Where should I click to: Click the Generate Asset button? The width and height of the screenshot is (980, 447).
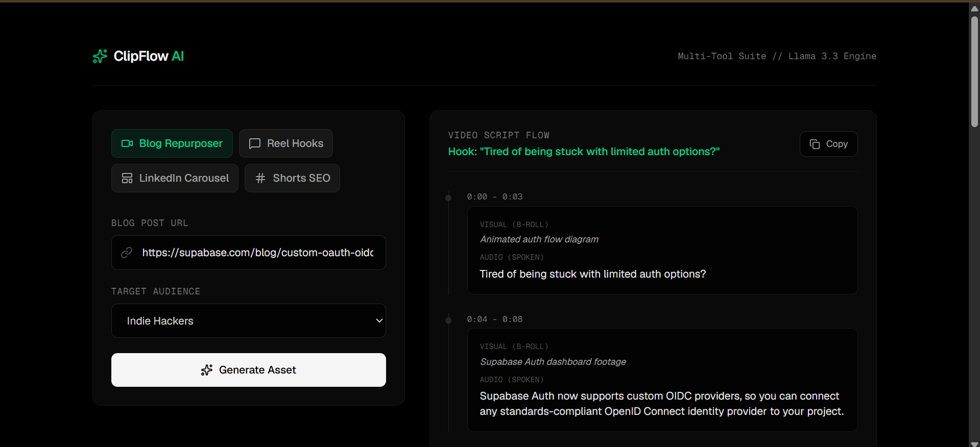point(249,370)
